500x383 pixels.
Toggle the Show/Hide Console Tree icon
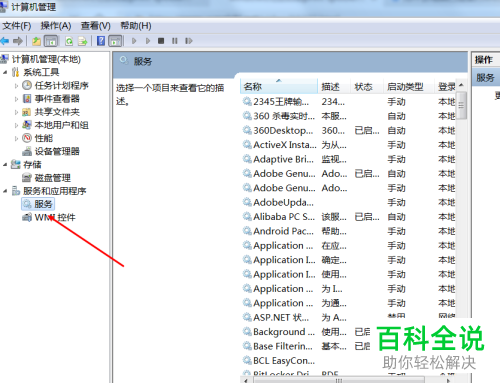tap(51, 41)
